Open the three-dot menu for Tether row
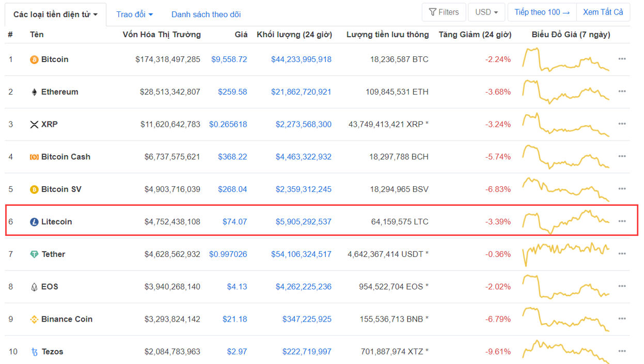Viewport: 644px width, 364px height. 622,254
